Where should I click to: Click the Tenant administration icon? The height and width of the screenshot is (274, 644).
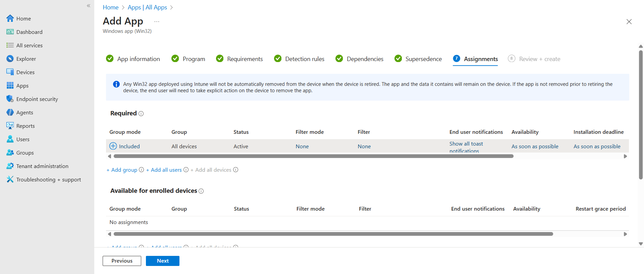click(x=10, y=166)
